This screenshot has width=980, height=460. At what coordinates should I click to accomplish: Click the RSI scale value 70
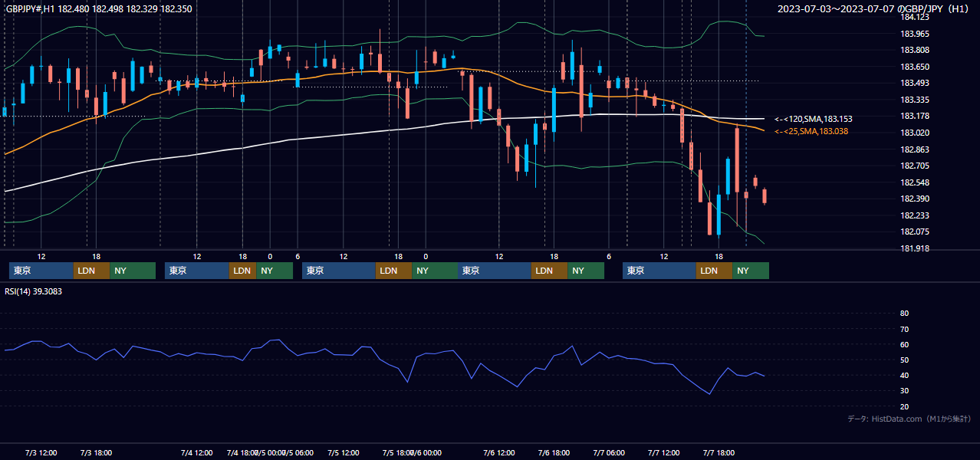pos(904,329)
